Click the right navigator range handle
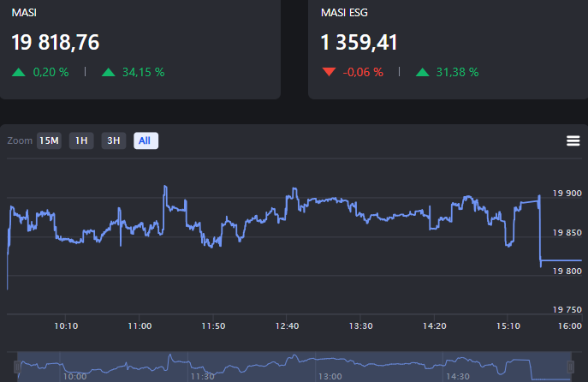 click(571, 367)
